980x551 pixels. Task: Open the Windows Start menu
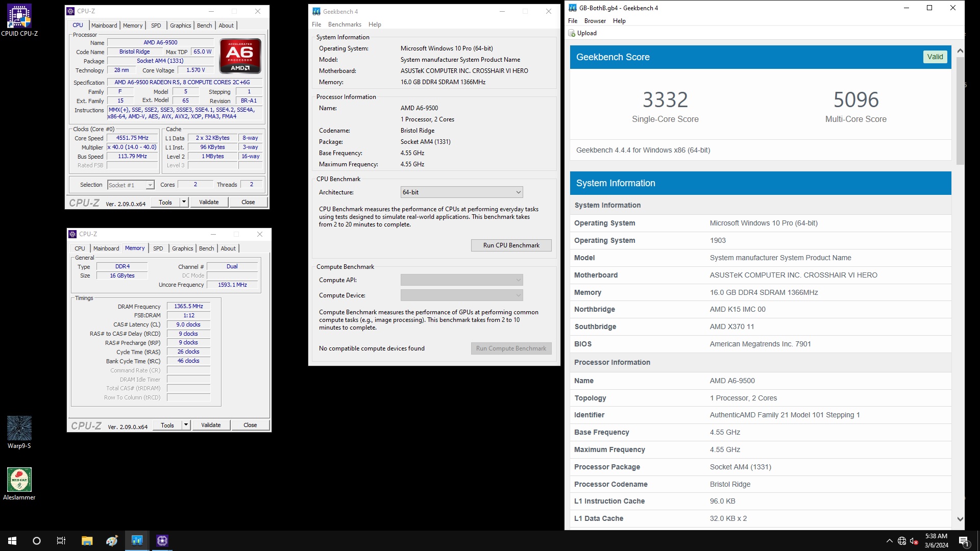point(12,541)
